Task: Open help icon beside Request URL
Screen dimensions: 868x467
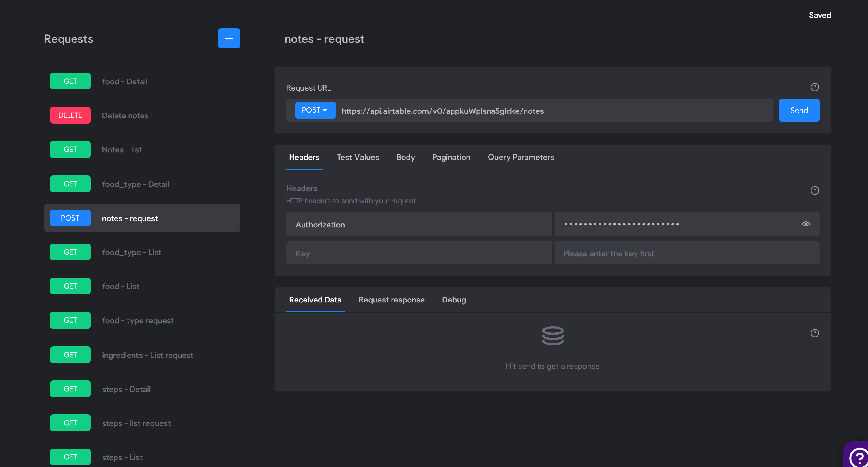Action: [x=814, y=87]
